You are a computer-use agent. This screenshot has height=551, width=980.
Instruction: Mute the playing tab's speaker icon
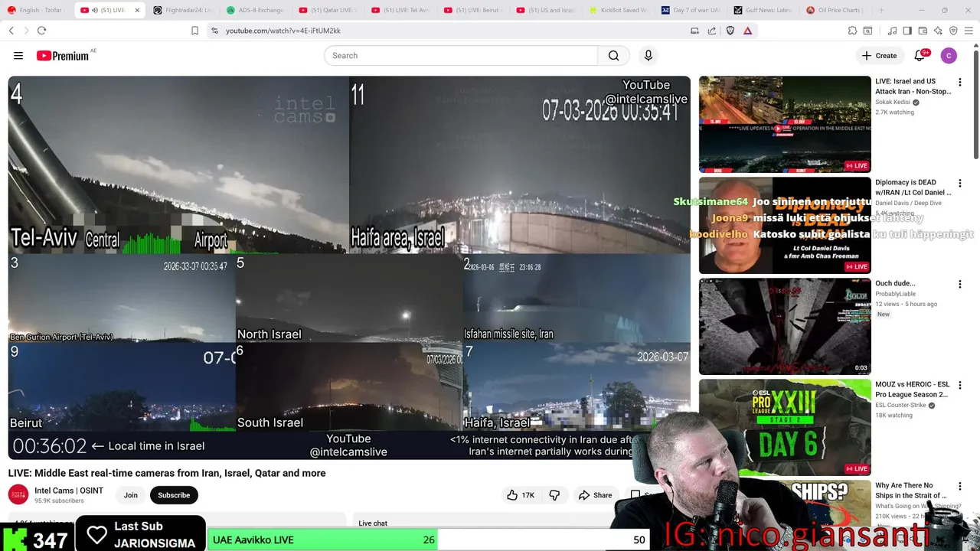coord(94,10)
